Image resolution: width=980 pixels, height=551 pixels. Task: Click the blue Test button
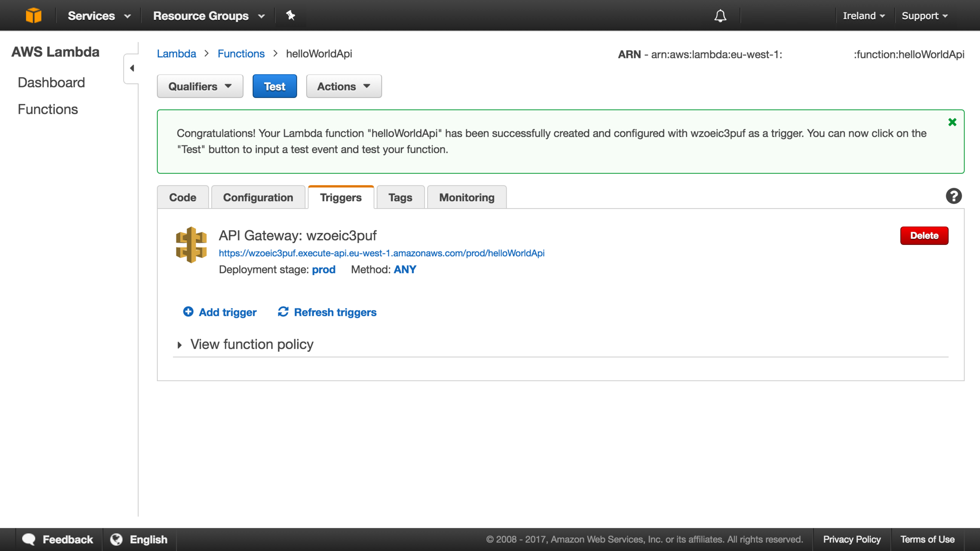pos(274,87)
